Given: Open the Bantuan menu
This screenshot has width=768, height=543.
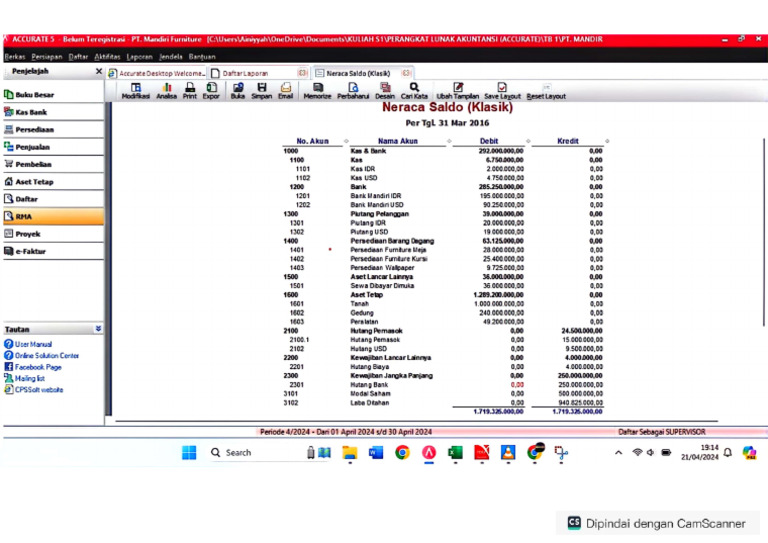Looking at the screenshot, I should click(x=202, y=57).
